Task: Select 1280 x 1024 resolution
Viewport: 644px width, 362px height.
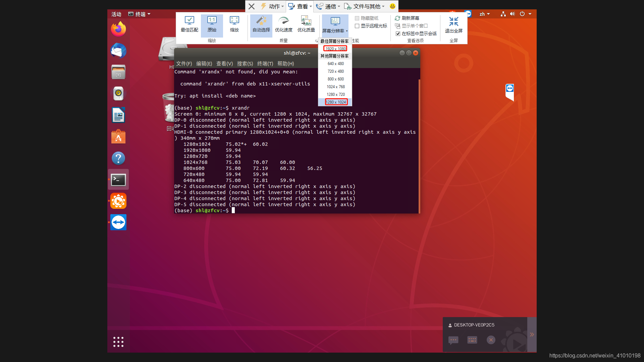Action: [336, 102]
